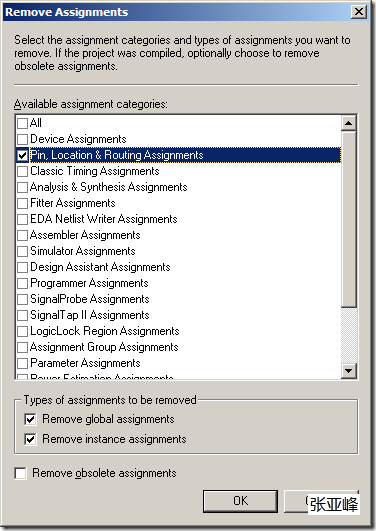Image resolution: width=376 pixels, height=531 pixels.
Task: Enable Programmer Assignments checkbox
Action: [x=22, y=283]
